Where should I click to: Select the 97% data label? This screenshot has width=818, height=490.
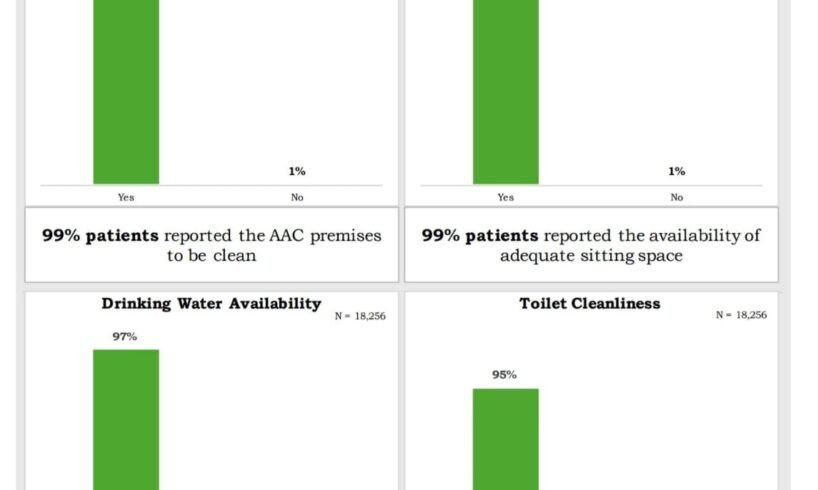125,337
